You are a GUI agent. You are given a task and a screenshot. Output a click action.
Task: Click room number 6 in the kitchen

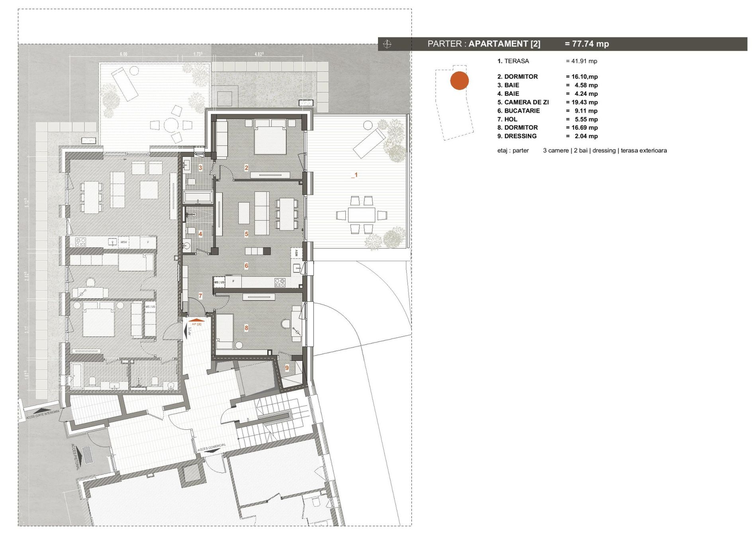click(246, 266)
